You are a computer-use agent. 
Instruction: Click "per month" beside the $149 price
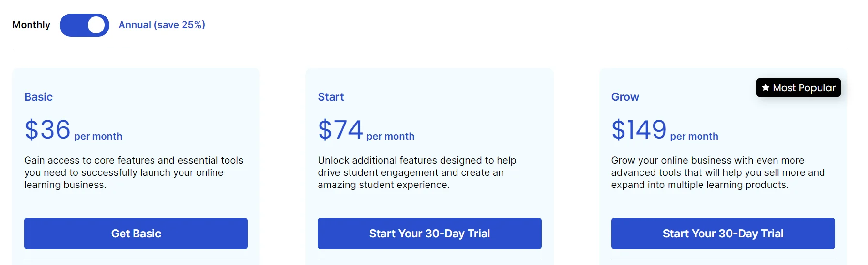click(x=694, y=137)
